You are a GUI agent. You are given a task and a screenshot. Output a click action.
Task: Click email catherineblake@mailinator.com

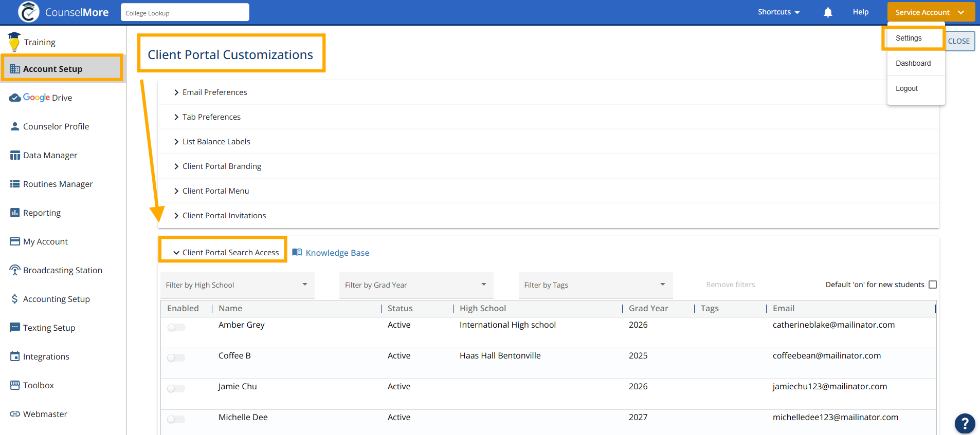coord(833,325)
